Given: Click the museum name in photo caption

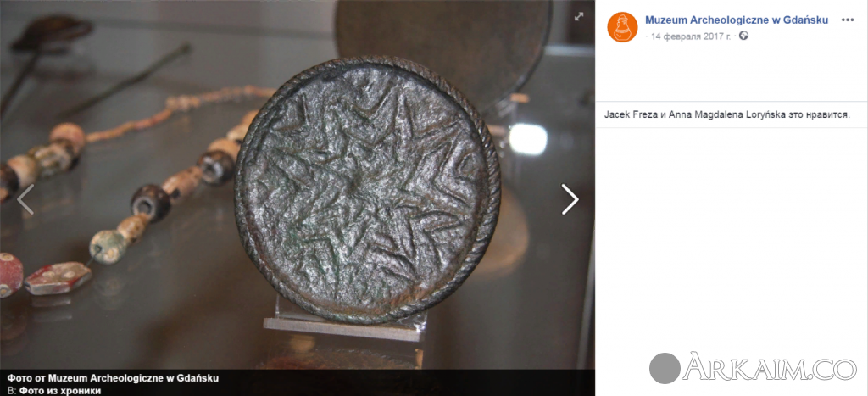Looking at the screenshot, I should click(x=133, y=378).
